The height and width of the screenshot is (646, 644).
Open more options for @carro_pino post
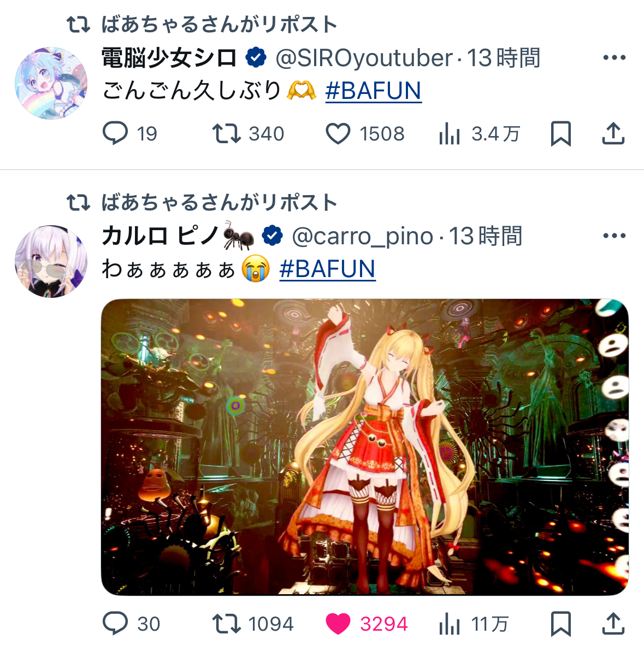tap(614, 236)
